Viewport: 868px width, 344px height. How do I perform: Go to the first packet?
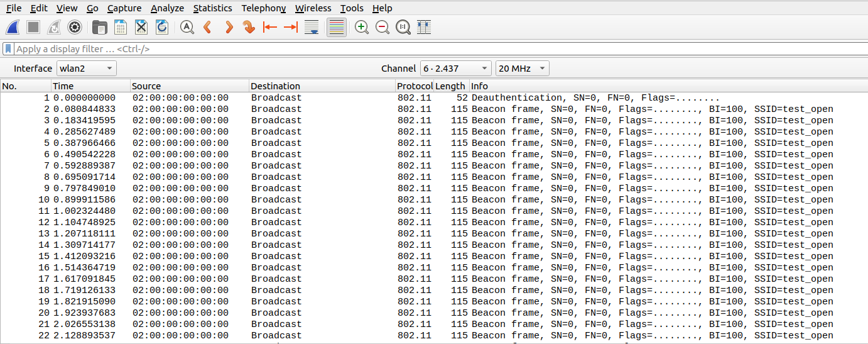(x=270, y=27)
